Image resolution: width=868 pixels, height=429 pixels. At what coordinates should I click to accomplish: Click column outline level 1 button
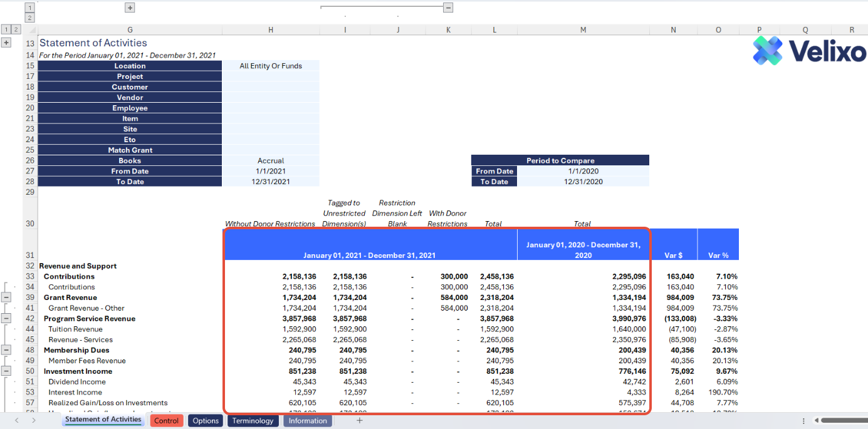pyautogui.click(x=29, y=8)
